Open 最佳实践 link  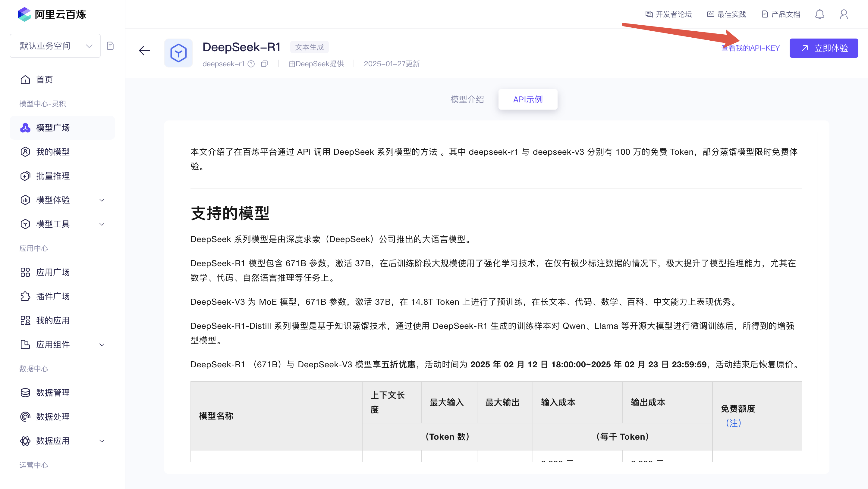click(726, 14)
